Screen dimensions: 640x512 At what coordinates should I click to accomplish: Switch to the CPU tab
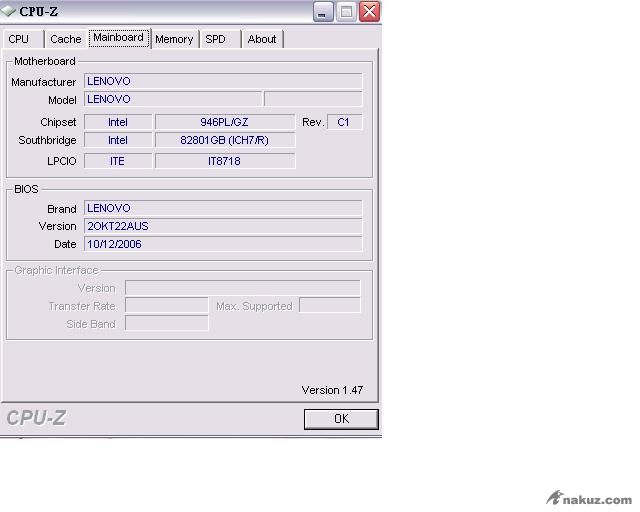(23, 39)
